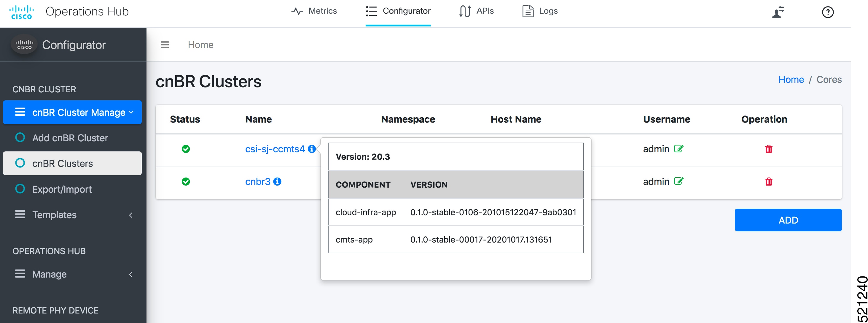Click the Host Name column header
This screenshot has height=323, width=868.
pyautogui.click(x=516, y=119)
